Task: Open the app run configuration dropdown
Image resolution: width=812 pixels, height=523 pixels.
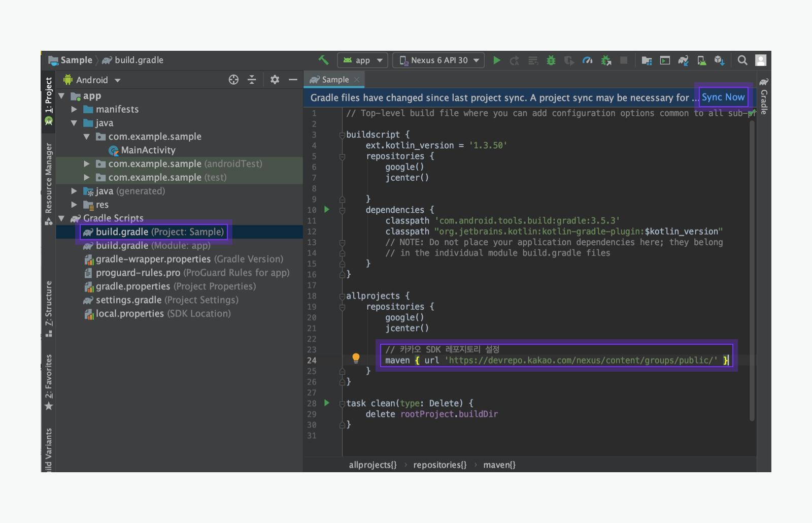Action: pos(363,60)
